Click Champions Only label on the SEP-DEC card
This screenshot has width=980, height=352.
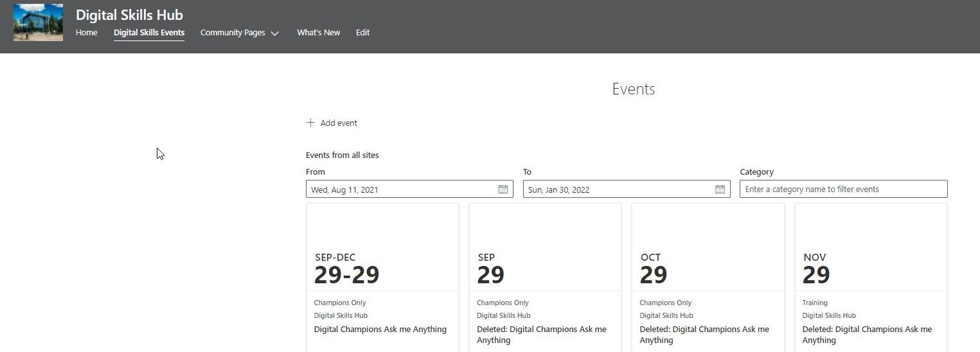point(340,303)
